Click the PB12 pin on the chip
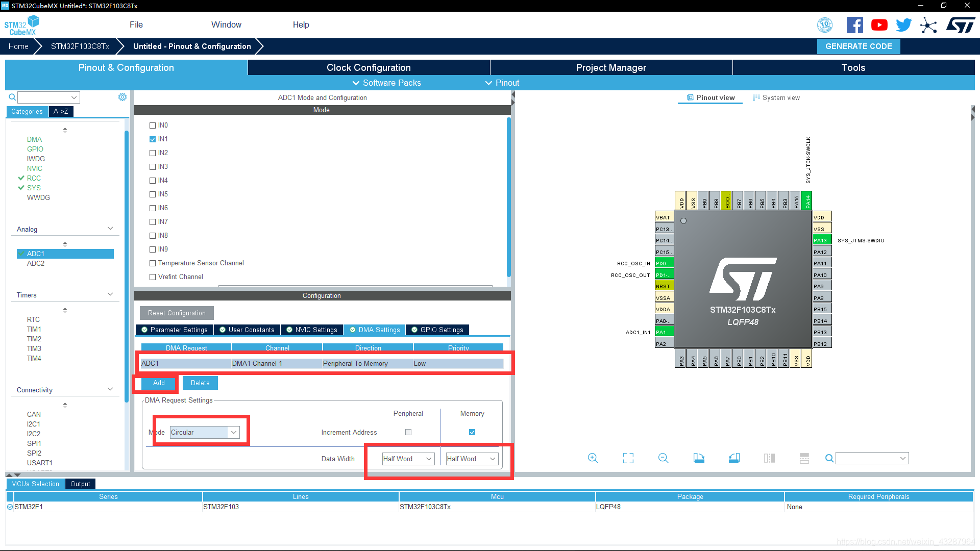 (x=822, y=344)
